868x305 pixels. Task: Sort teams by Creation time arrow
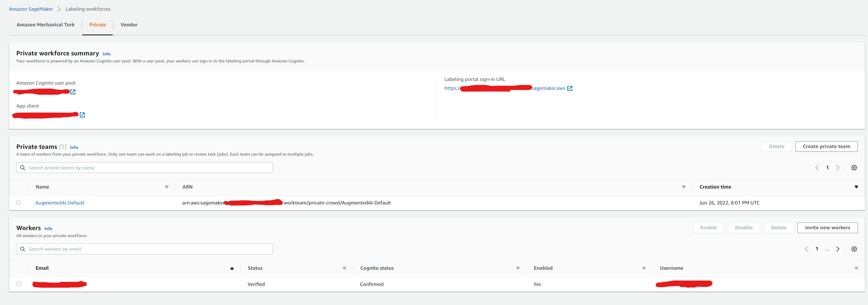856,187
